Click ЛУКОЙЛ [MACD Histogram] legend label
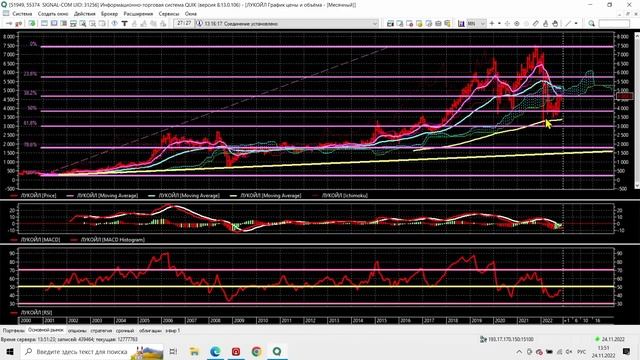Screen dimensions: 640x360 (x=113, y=240)
